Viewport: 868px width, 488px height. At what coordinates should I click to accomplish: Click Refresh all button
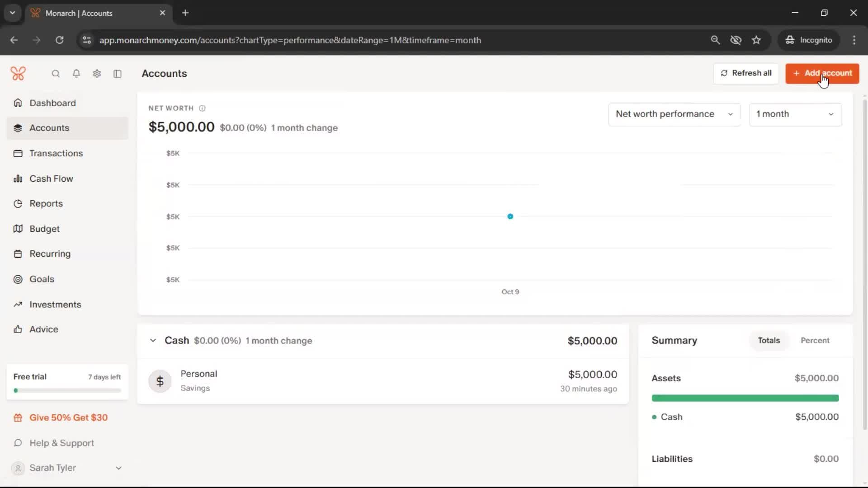click(x=746, y=73)
